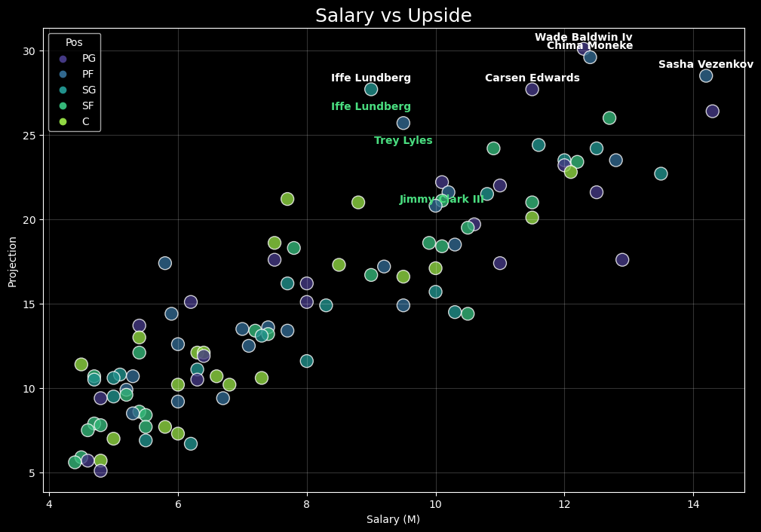
Task: Click the 'Projection' y-axis label
Action: tap(13, 261)
